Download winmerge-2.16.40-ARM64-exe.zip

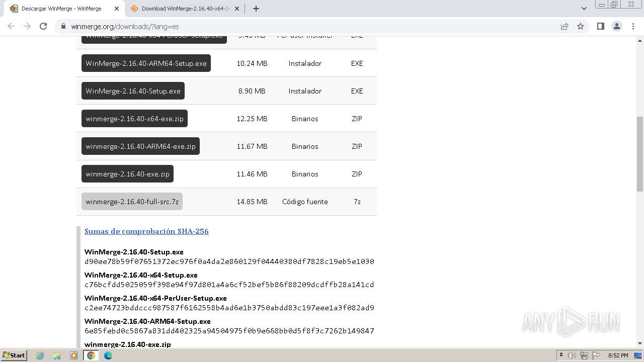point(140,146)
